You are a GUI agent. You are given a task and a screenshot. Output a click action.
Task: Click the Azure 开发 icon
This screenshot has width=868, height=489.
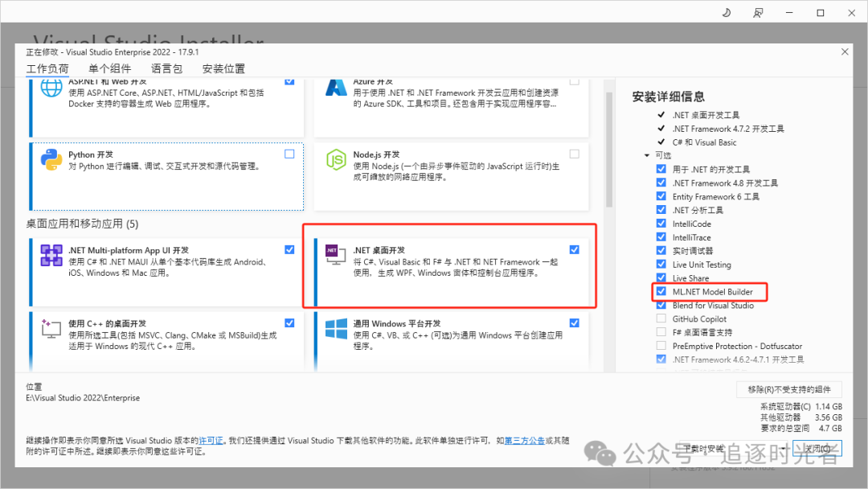[337, 88]
